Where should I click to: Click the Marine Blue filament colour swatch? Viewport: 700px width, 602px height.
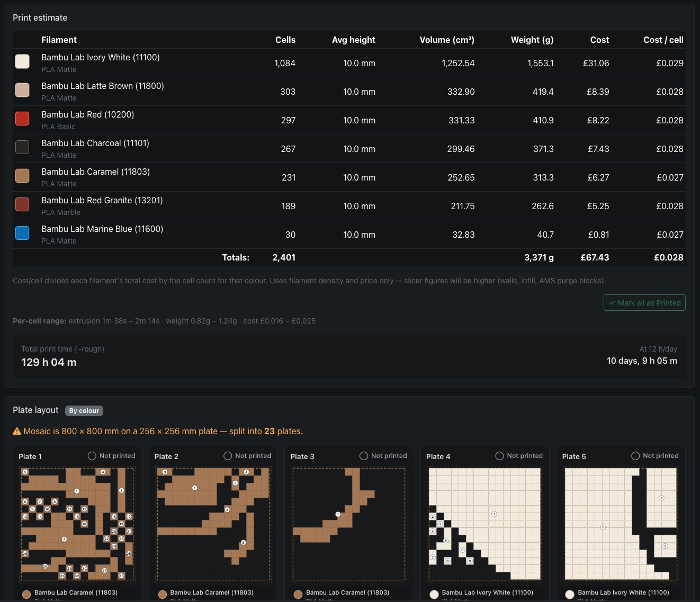point(22,233)
